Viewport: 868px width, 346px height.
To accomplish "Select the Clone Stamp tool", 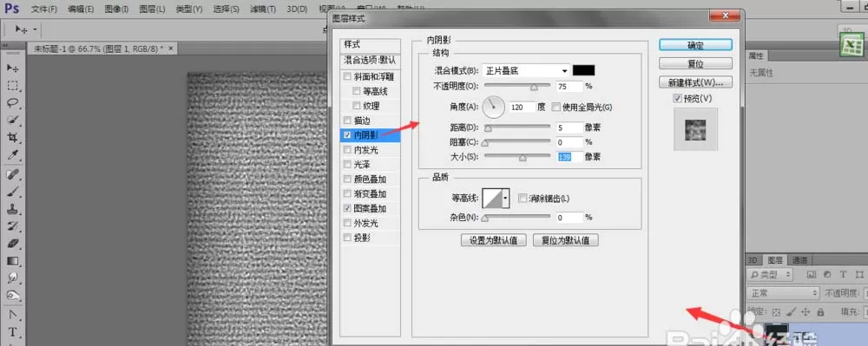I will coord(13,210).
